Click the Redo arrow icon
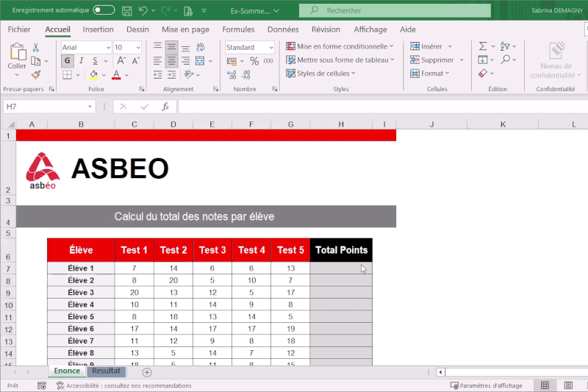 click(165, 10)
